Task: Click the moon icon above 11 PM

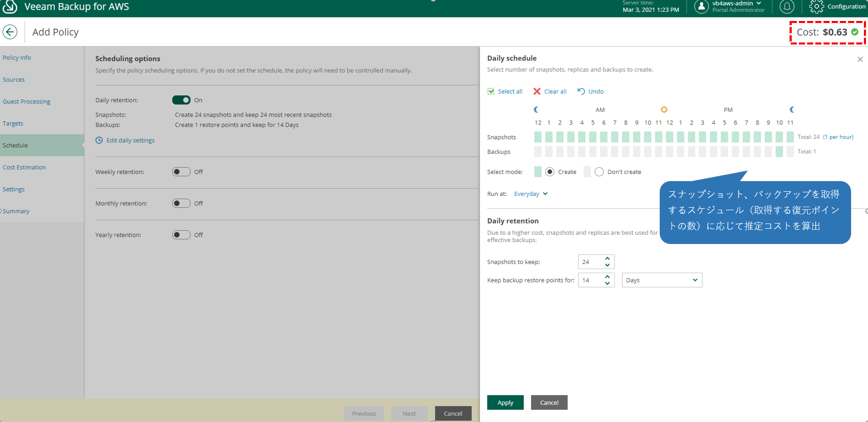Action: [792, 109]
